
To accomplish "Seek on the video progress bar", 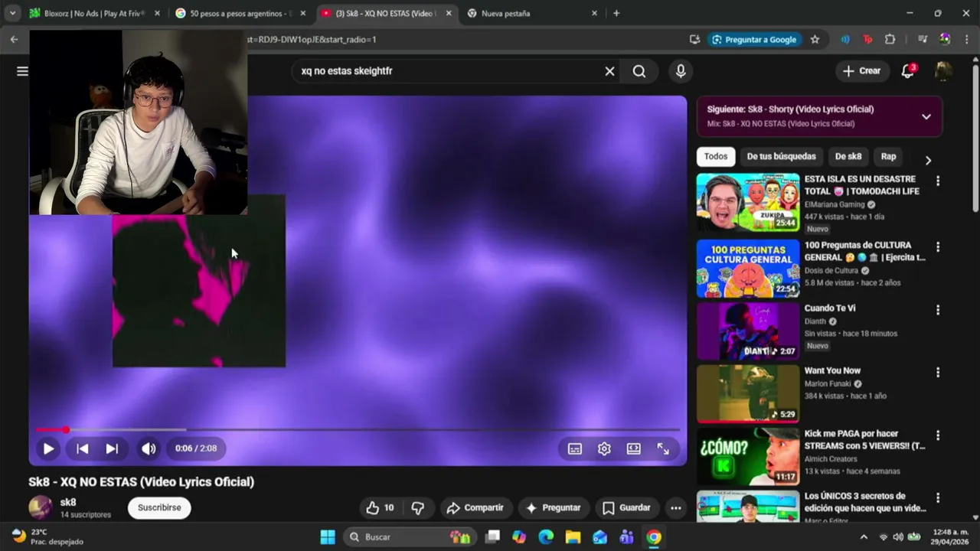I will [x=358, y=430].
